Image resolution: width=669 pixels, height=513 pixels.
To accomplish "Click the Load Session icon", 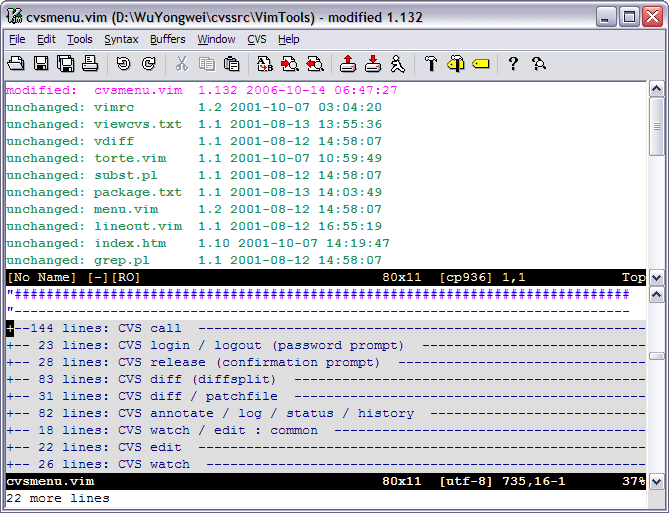I will [347, 64].
